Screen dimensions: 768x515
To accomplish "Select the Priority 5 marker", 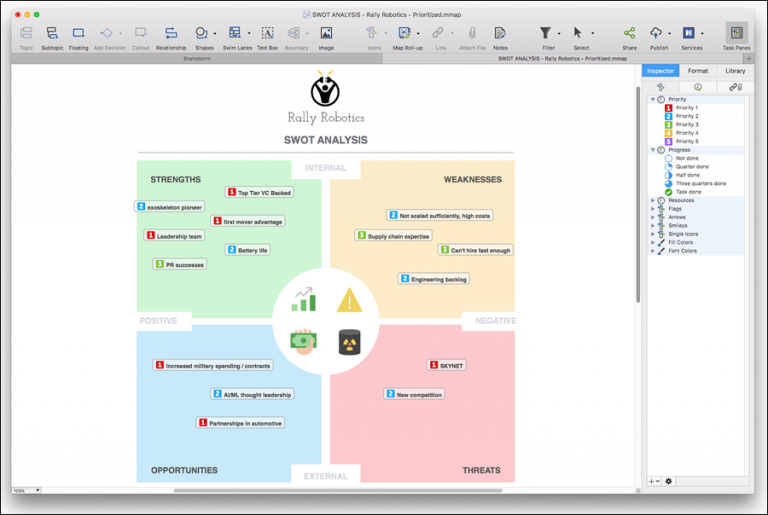I will [681, 141].
